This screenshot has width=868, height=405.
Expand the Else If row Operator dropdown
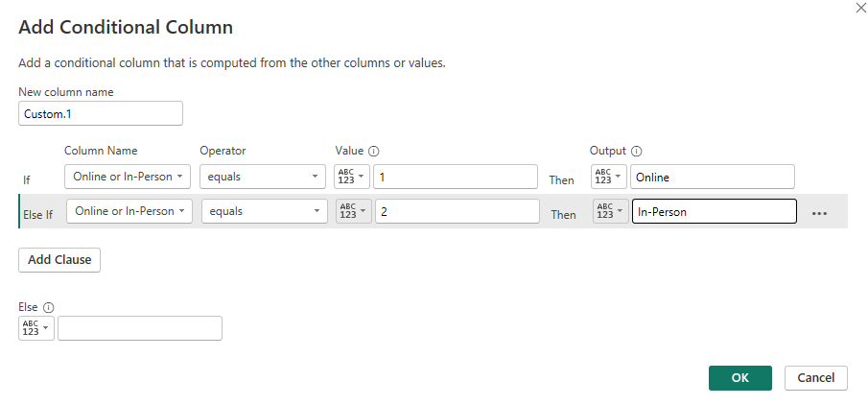click(265, 211)
